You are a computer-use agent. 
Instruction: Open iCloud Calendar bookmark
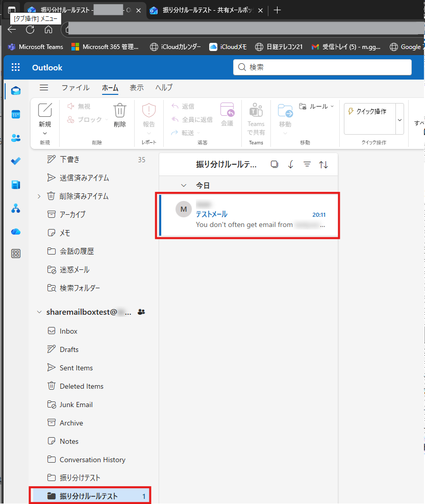pyautogui.click(x=176, y=47)
